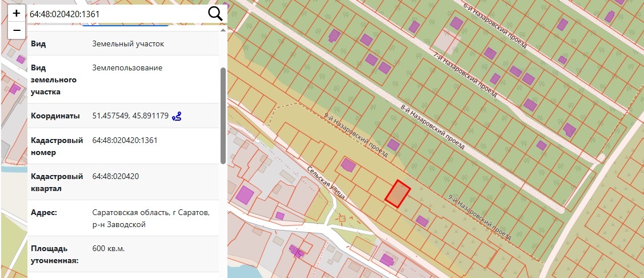The image size is (644, 278).
Task: Click the Кадастровый номер value 64:48:020420:1361
Action: point(125,140)
